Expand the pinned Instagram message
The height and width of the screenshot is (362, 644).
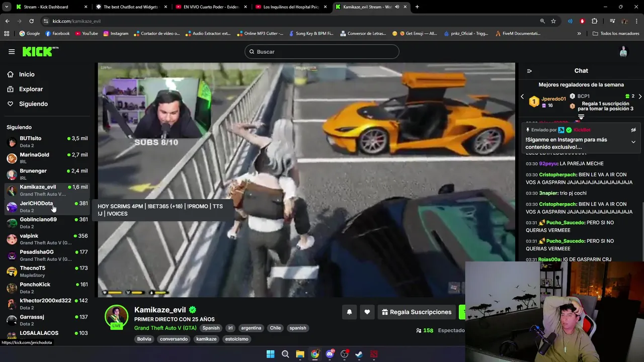633,142
